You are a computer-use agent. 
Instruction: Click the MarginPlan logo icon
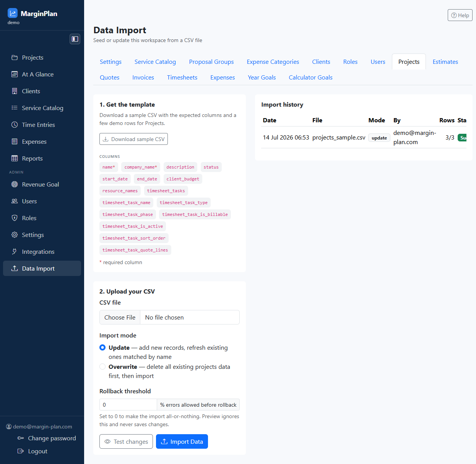pyautogui.click(x=13, y=13)
